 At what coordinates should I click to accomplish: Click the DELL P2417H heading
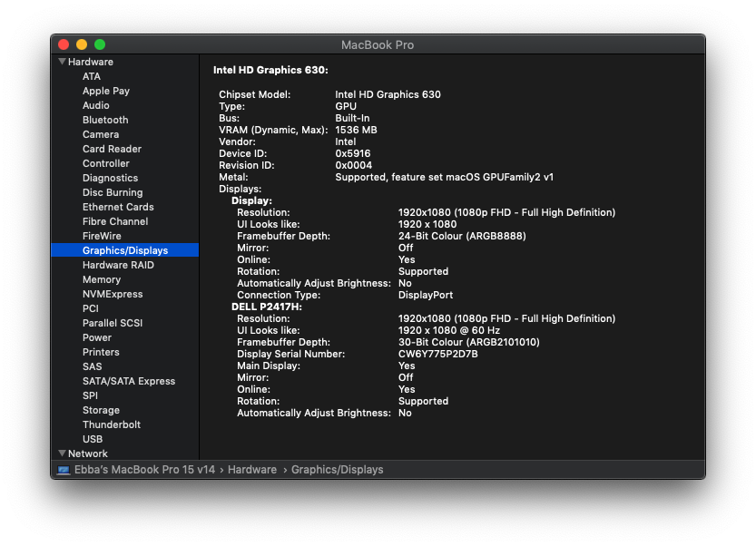coord(267,307)
